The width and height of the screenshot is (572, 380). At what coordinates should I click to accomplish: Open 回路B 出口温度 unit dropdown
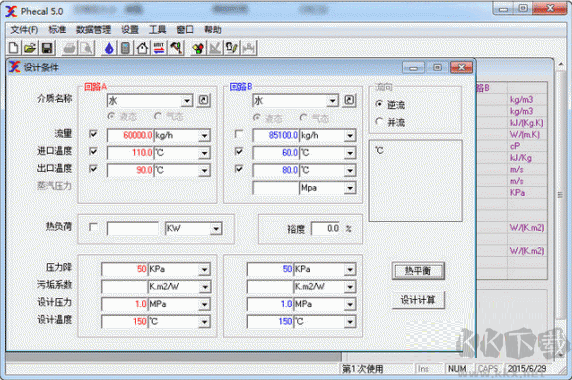(x=350, y=170)
